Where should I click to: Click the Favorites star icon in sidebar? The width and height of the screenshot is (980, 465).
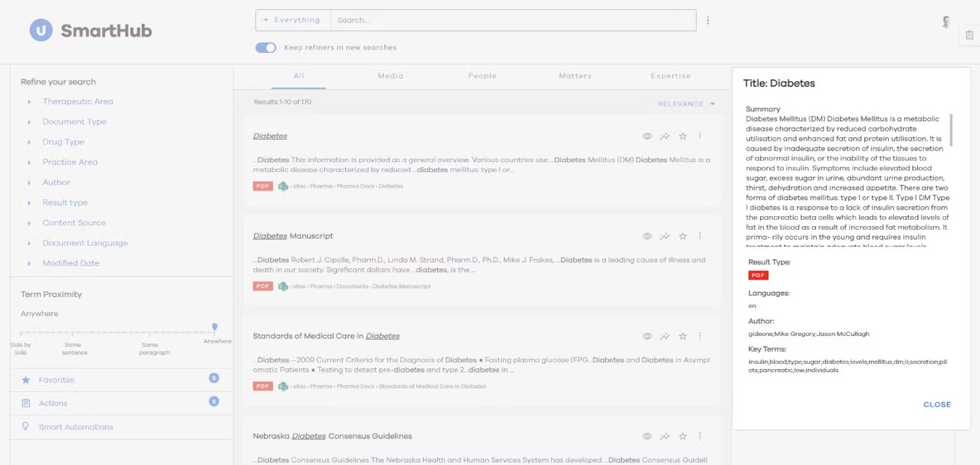26,380
